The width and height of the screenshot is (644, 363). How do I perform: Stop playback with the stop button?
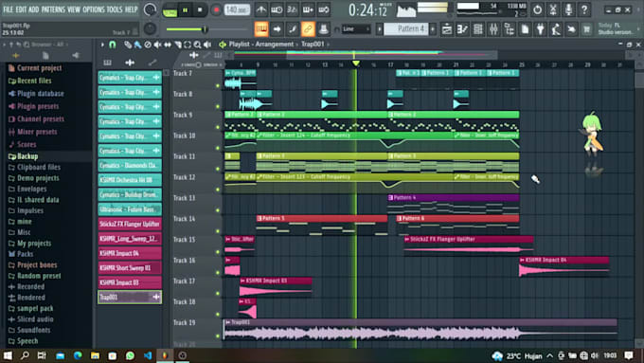click(x=200, y=9)
